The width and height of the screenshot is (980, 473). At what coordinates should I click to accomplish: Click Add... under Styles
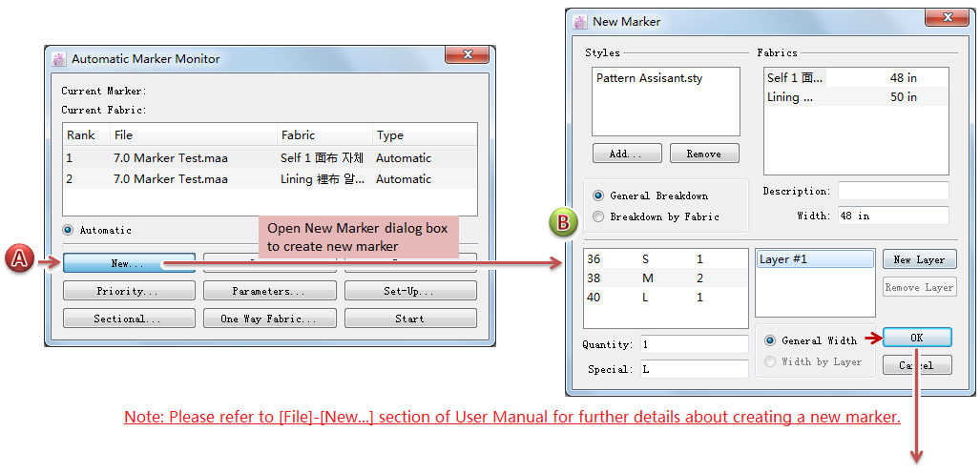[627, 154]
